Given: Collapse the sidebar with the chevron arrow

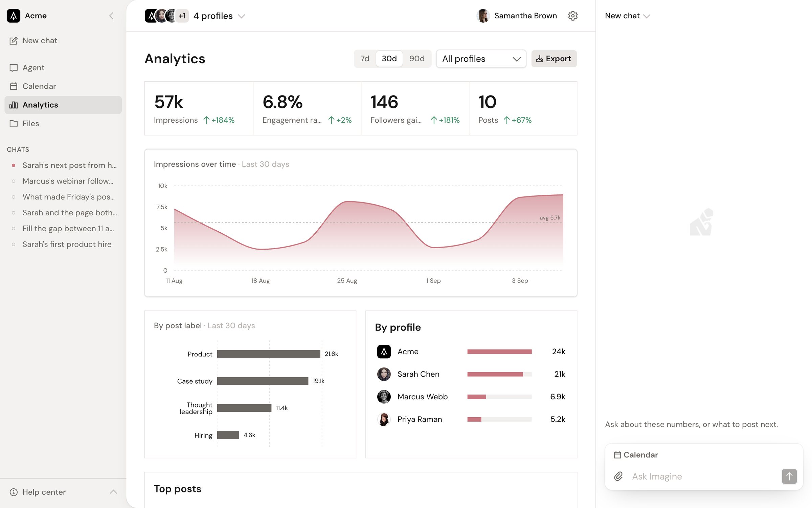Looking at the screenshot, I should [x=111, y=16].
